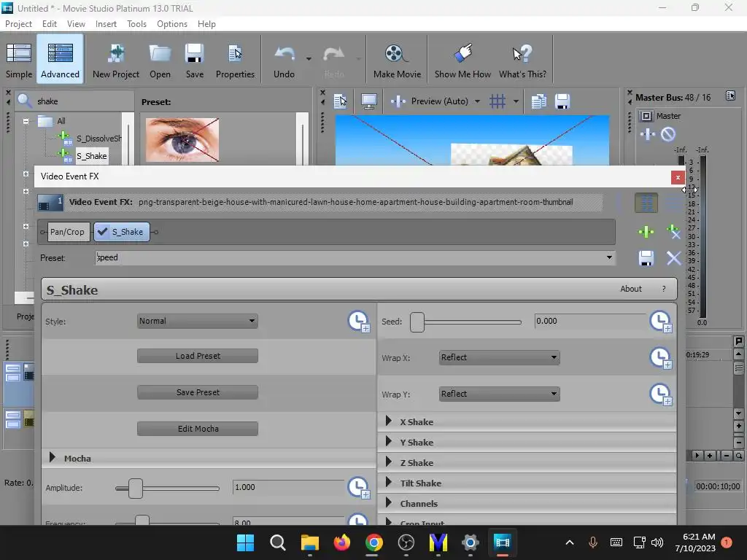The height and width of the screenshot is (560, 747).
Task: Select the Pan/Crop chain button
Action: click(67, 232)
